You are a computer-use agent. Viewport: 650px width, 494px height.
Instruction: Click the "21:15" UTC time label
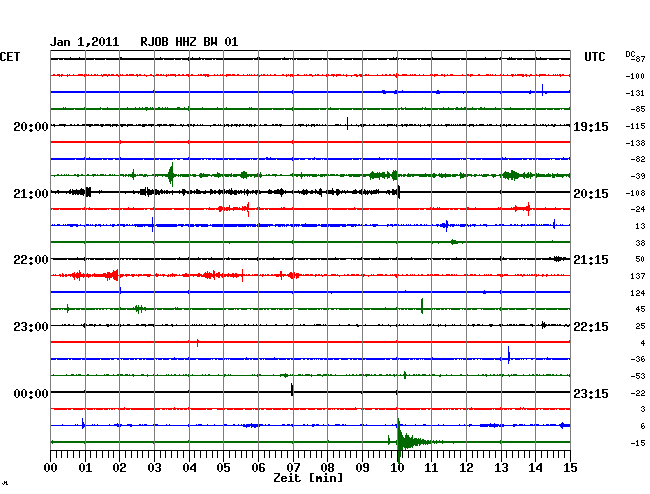tap(591, 260)
